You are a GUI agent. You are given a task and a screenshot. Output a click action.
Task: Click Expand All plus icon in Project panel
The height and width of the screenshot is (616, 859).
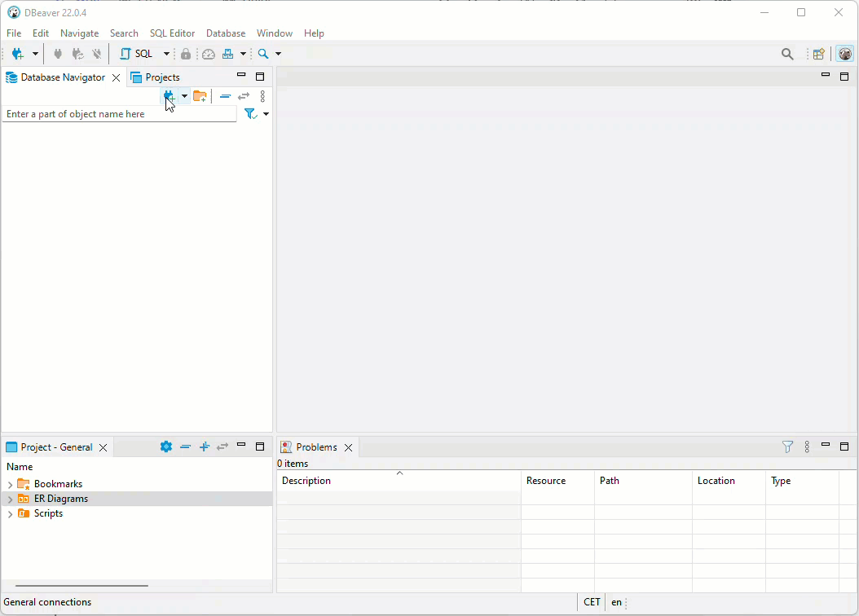[x=205, y=447]
